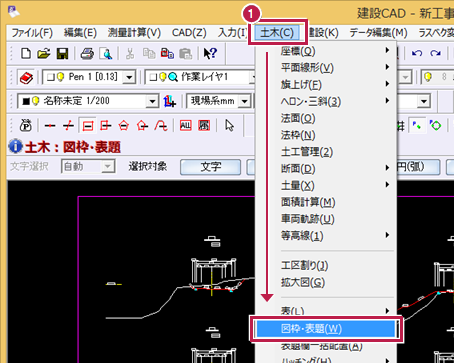
Task: Toggle the green circle snap icon
Action: click(x=435, y=125)
